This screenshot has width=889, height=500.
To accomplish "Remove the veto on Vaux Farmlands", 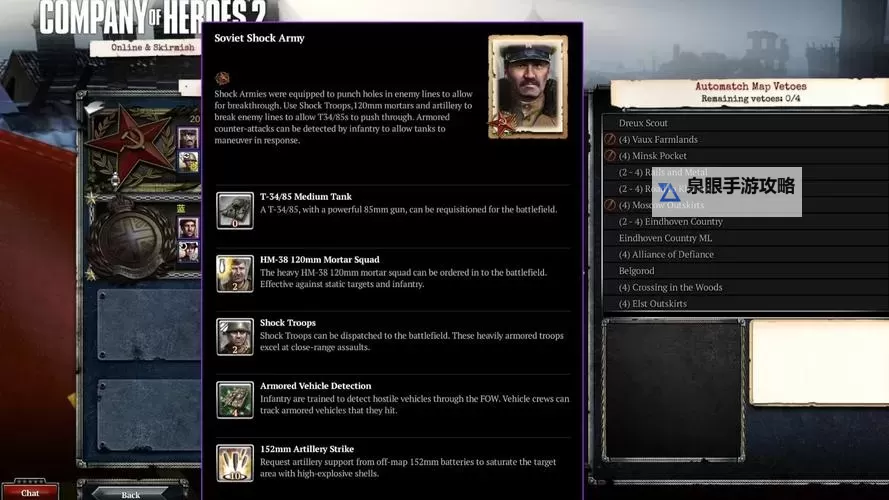I will click(x=610, y=140).
